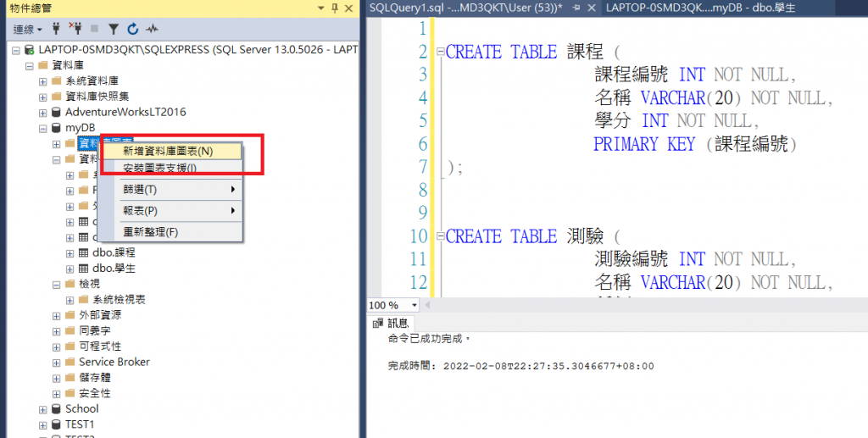This screenshot has width=868, height=438.
Task: Click the horizontal scrollbar left arrow beside zoom
Action: tap(427, 305)
